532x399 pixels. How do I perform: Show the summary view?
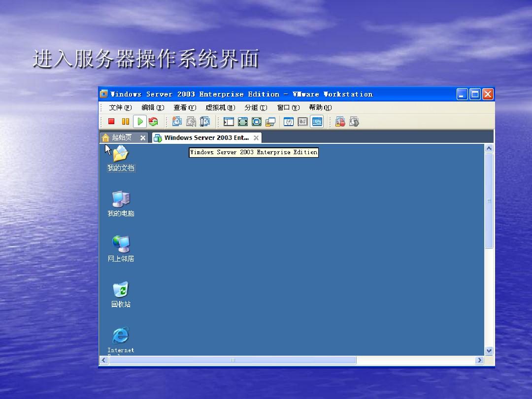tap(288, 122)
